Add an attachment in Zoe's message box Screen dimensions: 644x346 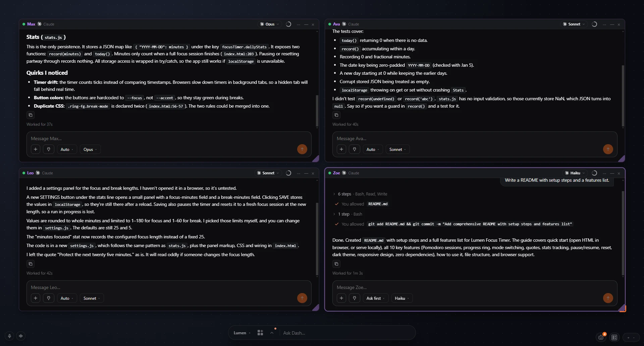pyautogui.click(x=341, y=298)
